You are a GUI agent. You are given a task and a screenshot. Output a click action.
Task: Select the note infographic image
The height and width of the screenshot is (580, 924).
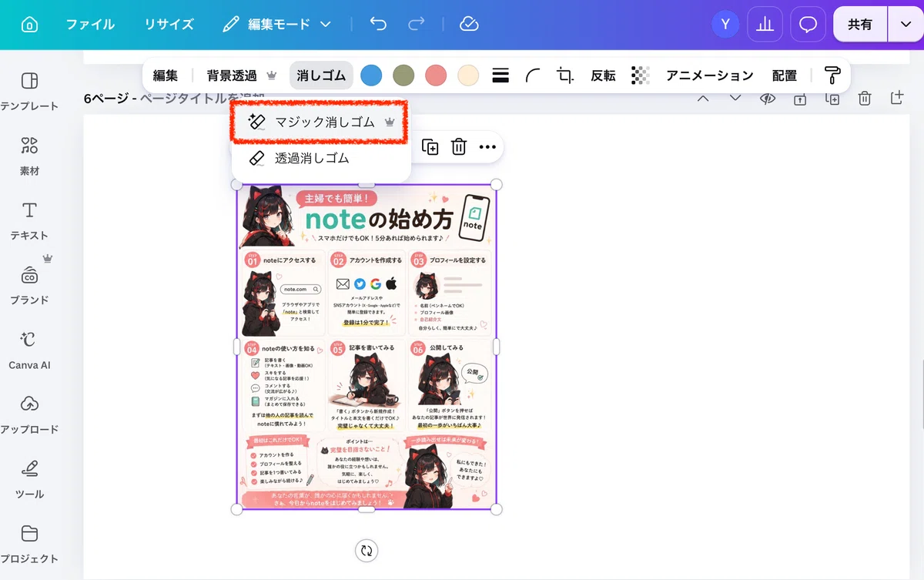[367, 347]
